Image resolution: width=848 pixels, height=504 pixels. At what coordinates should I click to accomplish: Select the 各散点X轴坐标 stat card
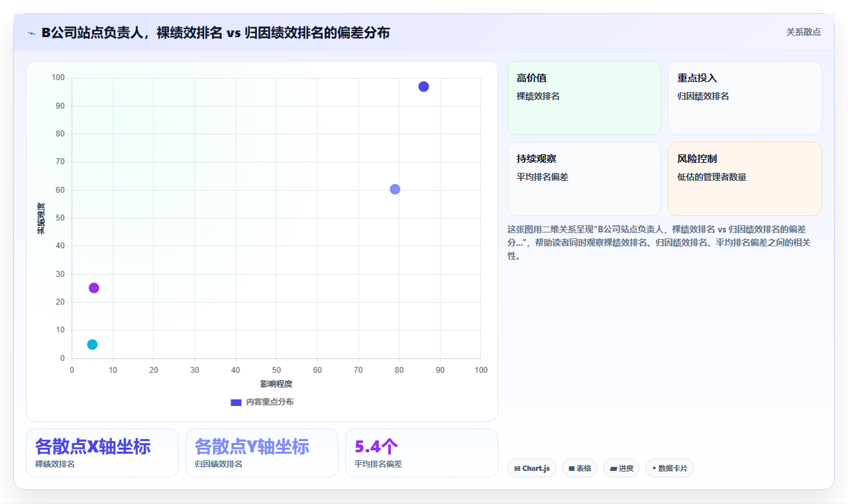coord(102,453)
